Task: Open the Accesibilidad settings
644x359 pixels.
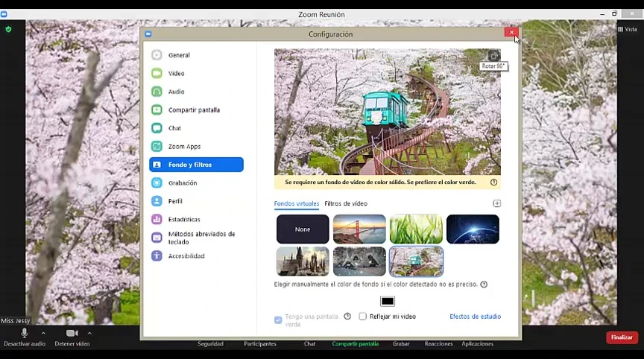Action: pyautogui.click(x=186, y=256)
